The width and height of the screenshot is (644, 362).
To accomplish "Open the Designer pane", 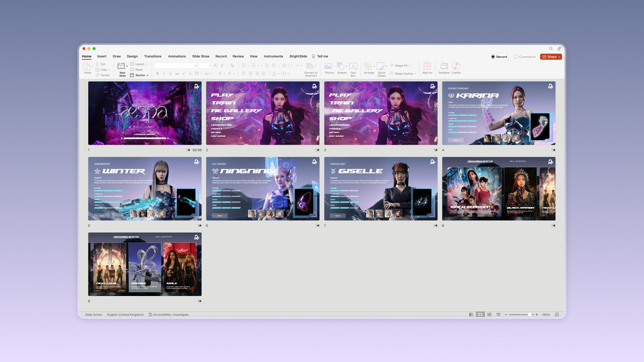I will [444, 68].
